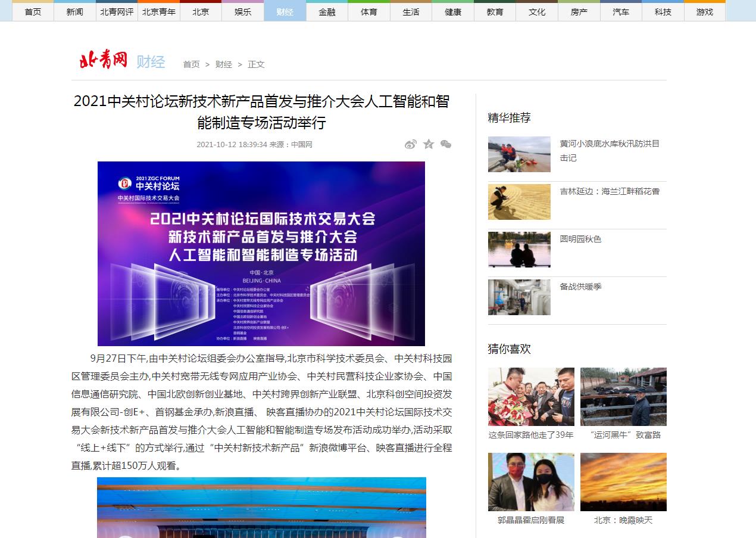Go to 北京青年 section
The image size is (756, 538).
159,12
